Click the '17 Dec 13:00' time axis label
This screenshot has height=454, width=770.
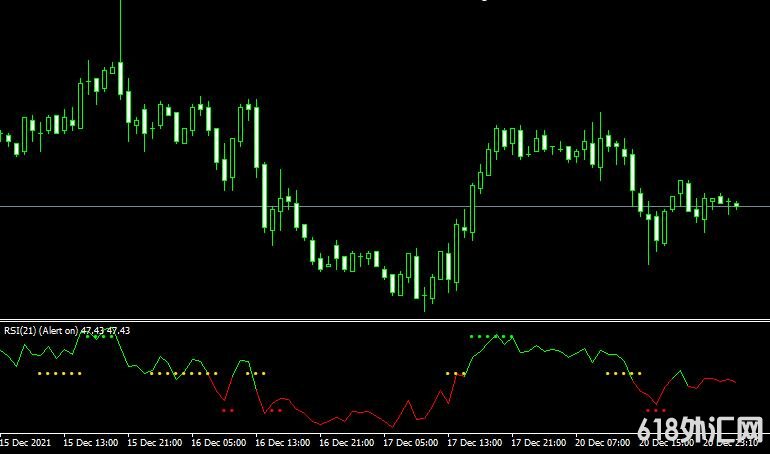coord(475,443)
